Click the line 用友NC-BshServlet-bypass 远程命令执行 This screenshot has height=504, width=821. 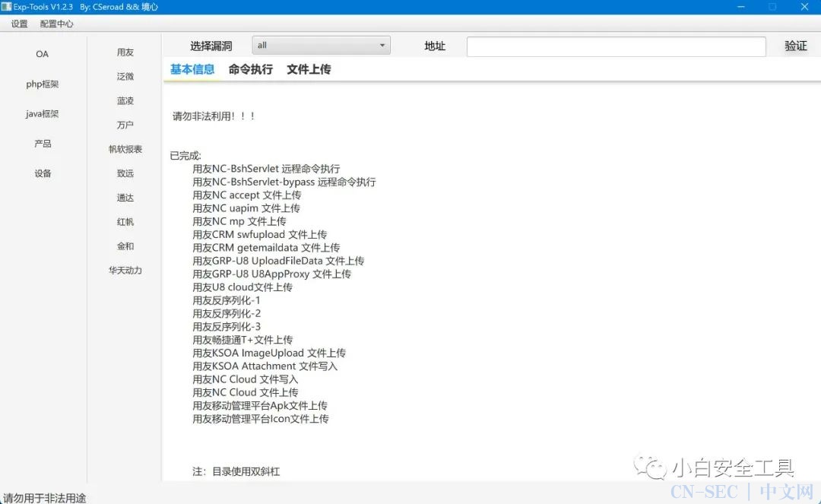[x=284, y=182]
